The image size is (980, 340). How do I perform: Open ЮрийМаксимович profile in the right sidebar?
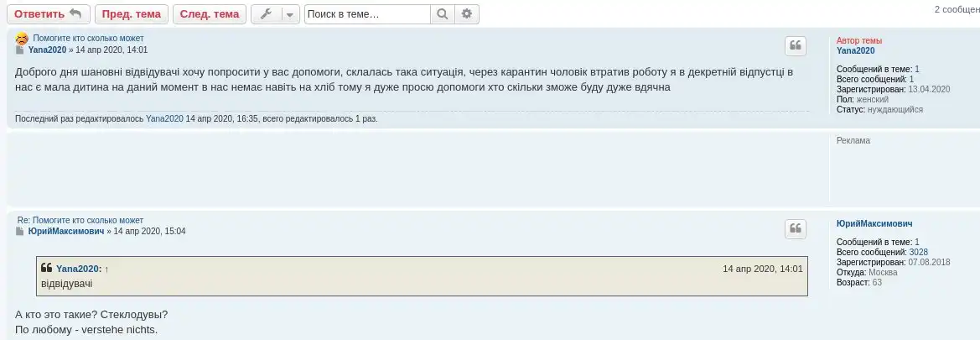[874, 223]
